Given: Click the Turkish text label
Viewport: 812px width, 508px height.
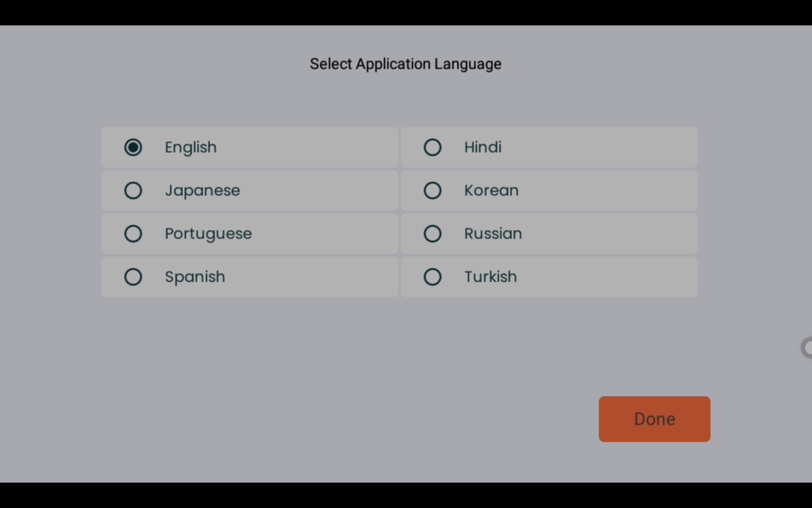Looking at the screenshot, I should point(490,277).
